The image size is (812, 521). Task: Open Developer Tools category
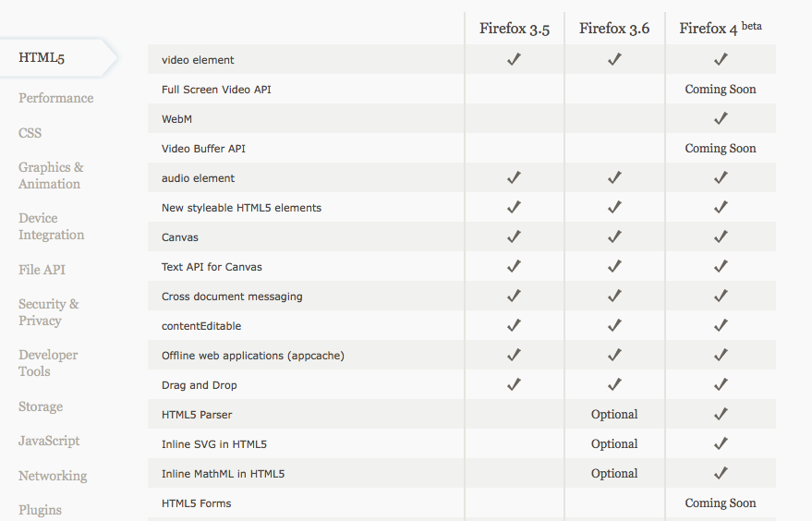[x=48, y=363]
